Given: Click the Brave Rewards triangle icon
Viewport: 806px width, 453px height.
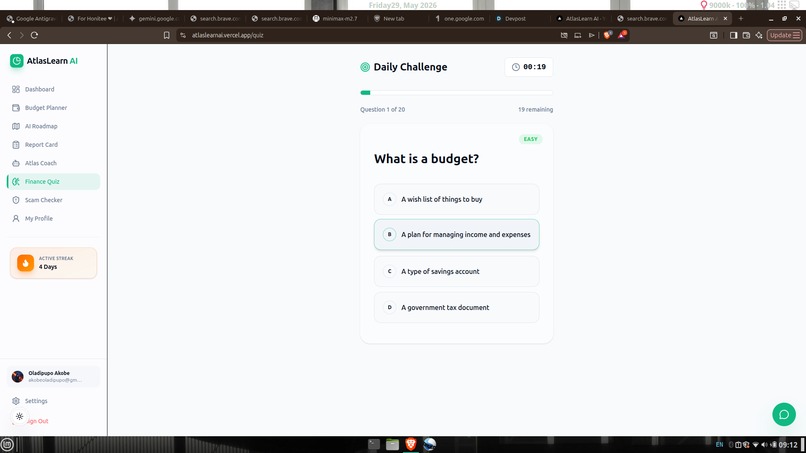Looking at the screenshot, I should tap(622, 35).
